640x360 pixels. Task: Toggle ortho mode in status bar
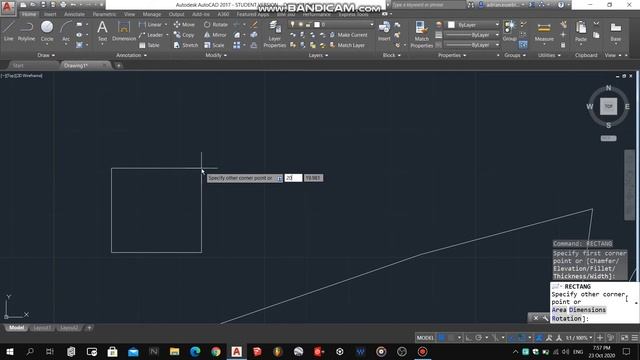[x=469, y=338]
